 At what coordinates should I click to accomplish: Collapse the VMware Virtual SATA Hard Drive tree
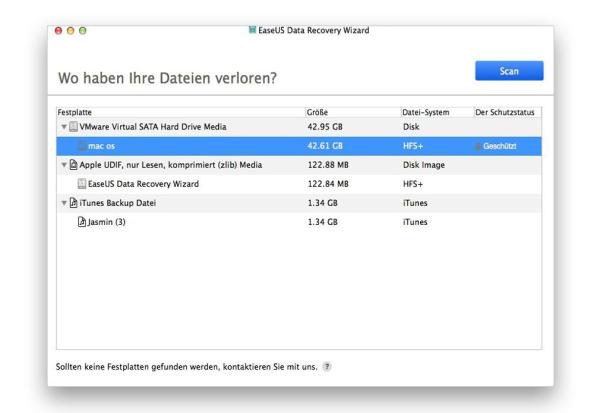coord(64,127)
